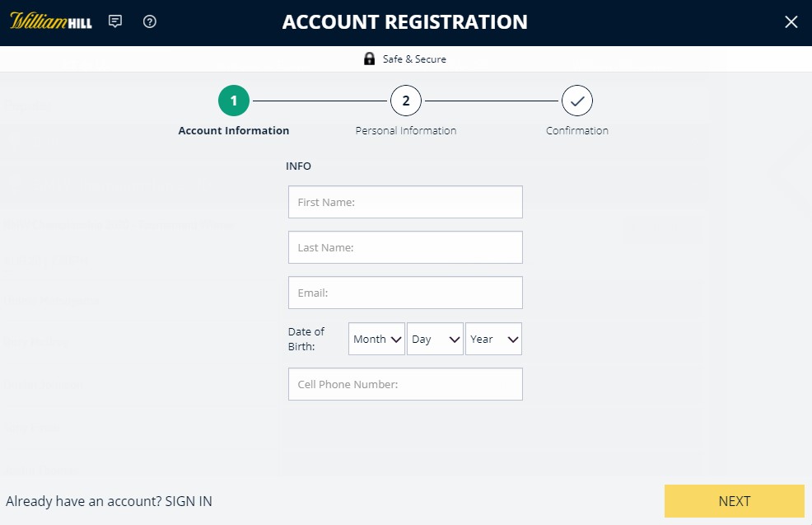Expand the Day dropdown
The image size is (812, 525).
435,339
